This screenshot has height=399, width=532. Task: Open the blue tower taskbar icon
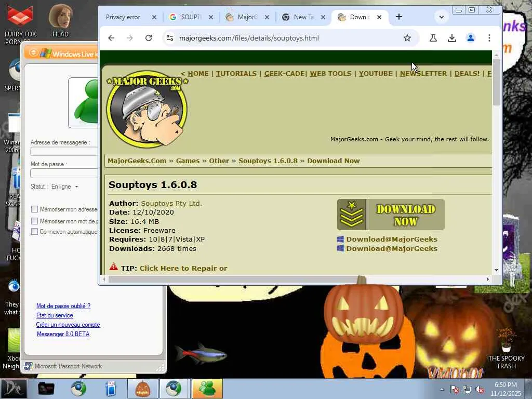[x=111, y=389]
